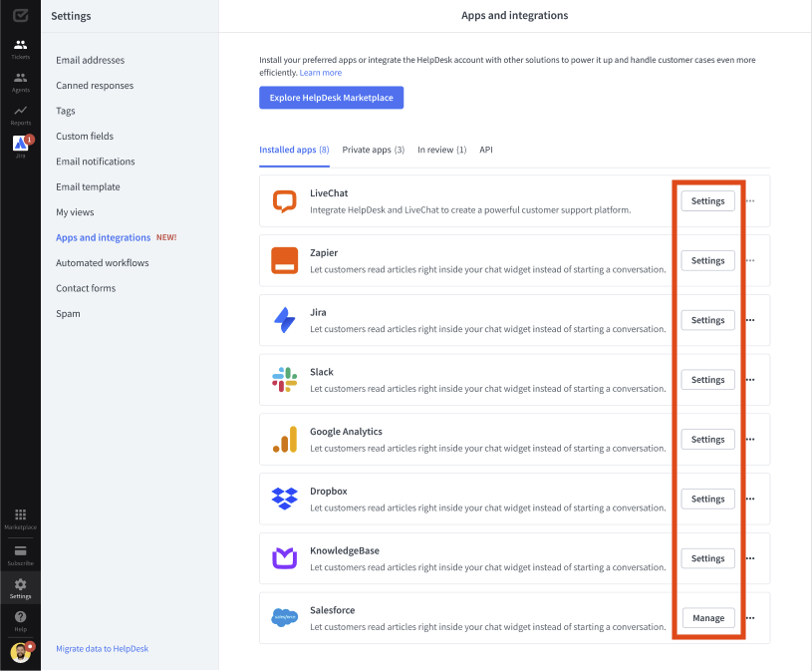The image size is (812, 671).
Task: Open the Tickets section in sidebar
Action: [20, 49]
